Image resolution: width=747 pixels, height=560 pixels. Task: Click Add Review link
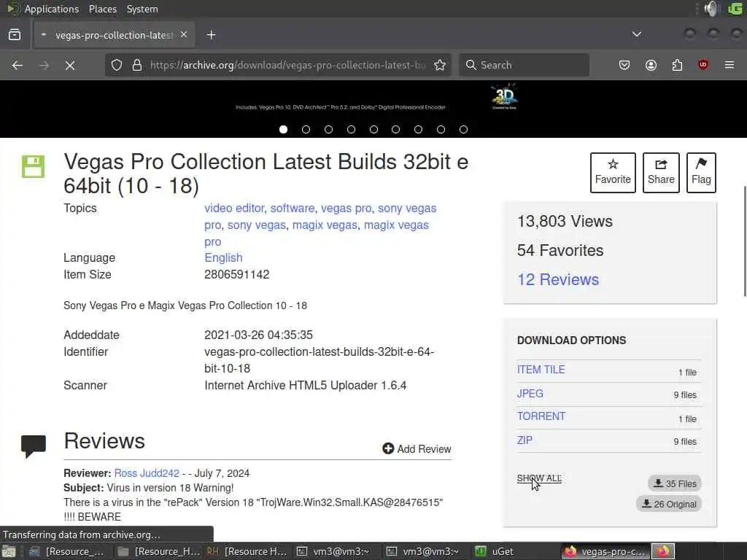click(417, 448)
